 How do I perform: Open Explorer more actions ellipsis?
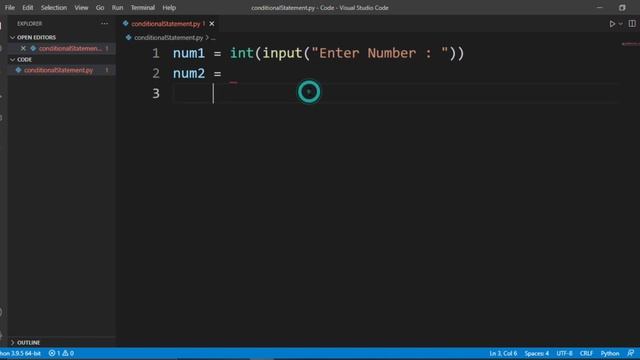click(x=104, y=24)
